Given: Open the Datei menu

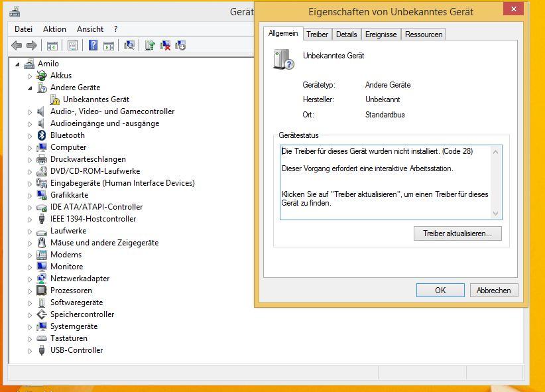Looking at the screenshot, I should [x=24, y=29].
